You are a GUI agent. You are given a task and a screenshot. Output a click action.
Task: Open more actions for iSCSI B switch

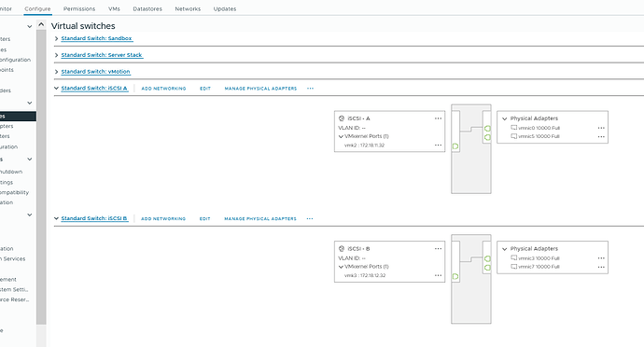(x=310, y=219)
